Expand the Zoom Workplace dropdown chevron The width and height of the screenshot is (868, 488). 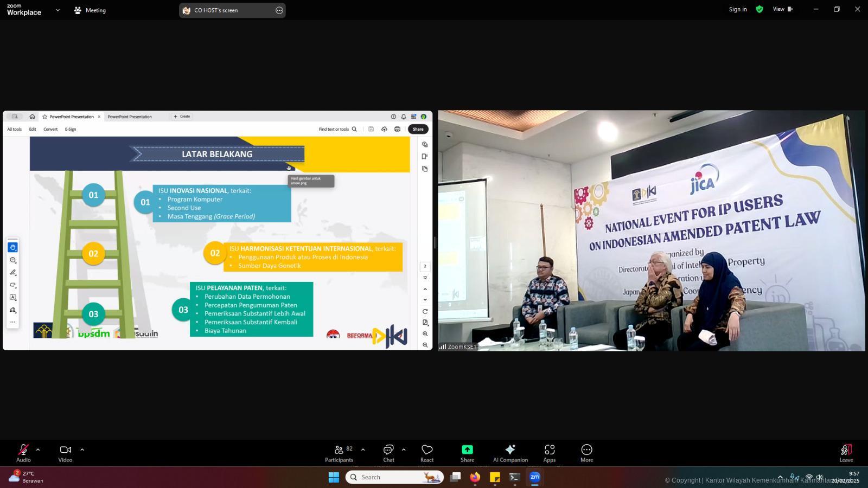[x=58, y=10]
